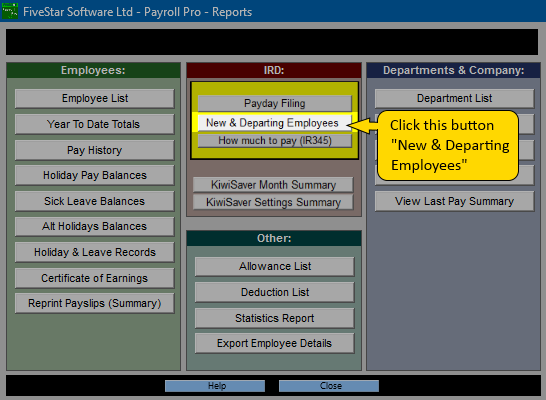Open the Payday Filing report
The height and width of the screenshot is (400, 546).
pos(275,103)
